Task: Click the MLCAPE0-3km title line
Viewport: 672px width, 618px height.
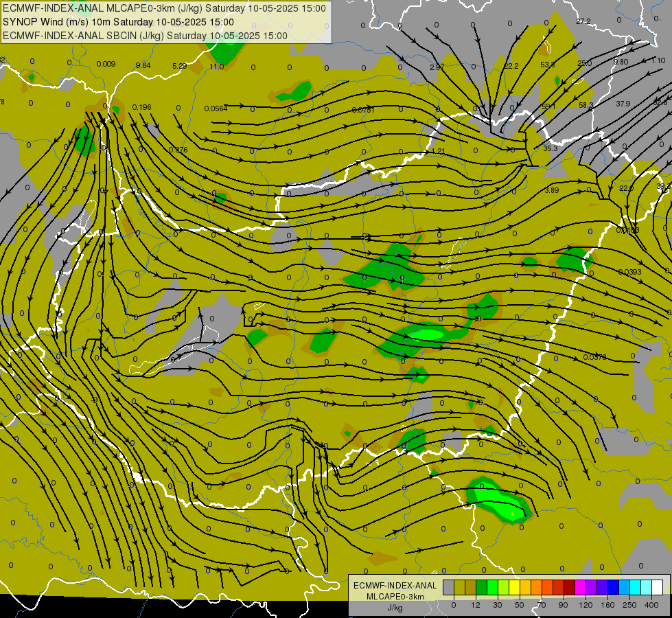Action: tap(164, 8)
